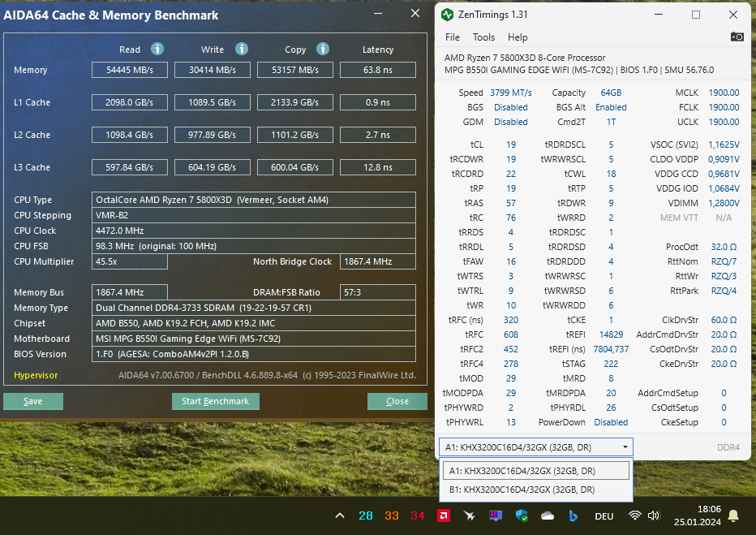
Task: Click the Memory Write value 30414 MB/s
Action: [x=213, y=70]
